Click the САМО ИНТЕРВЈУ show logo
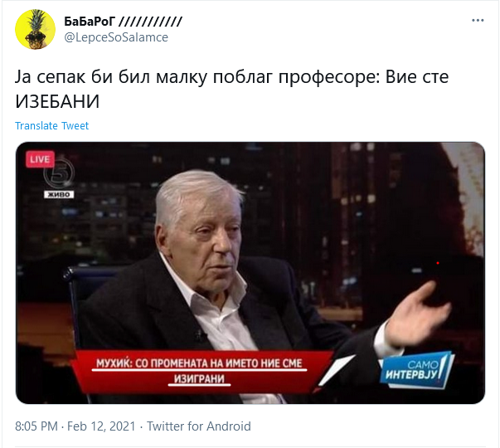Viewport: 500px width, 448px height. pos(416,370)
